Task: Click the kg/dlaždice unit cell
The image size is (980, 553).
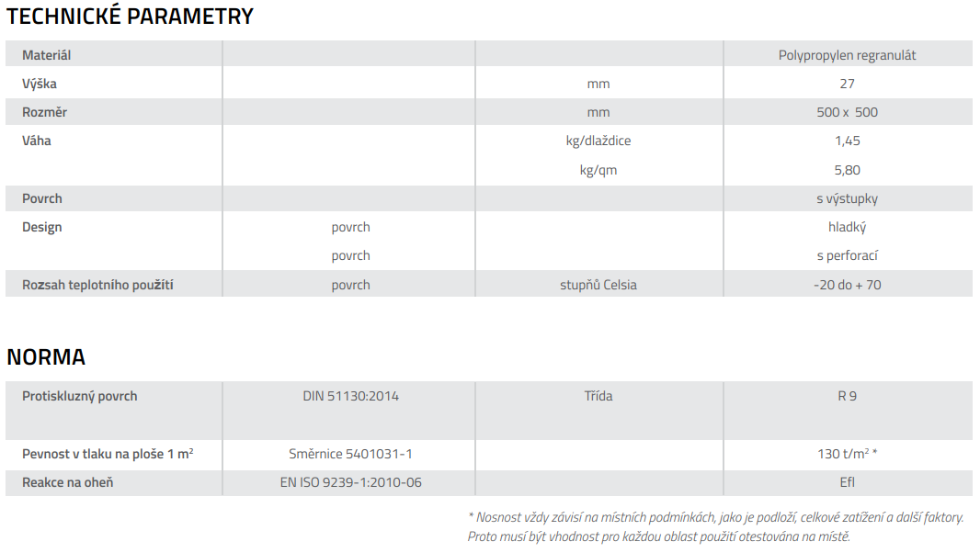Action: point(598,141)
